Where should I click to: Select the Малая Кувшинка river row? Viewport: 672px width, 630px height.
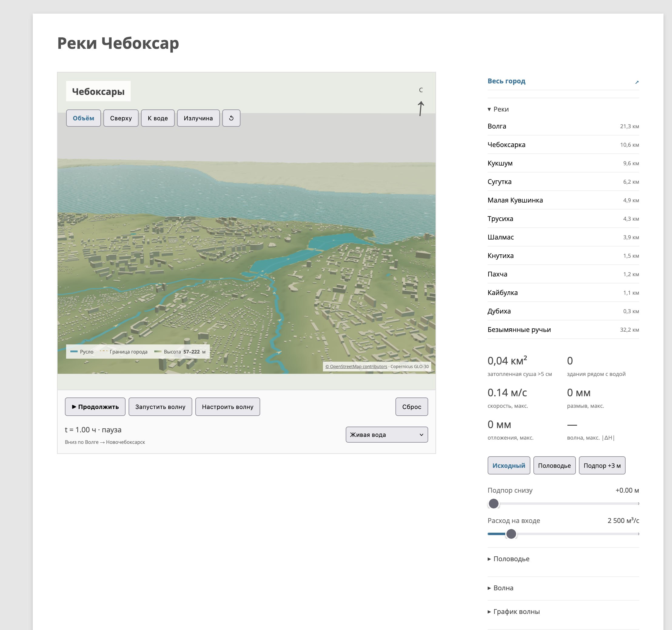[563, 200]
